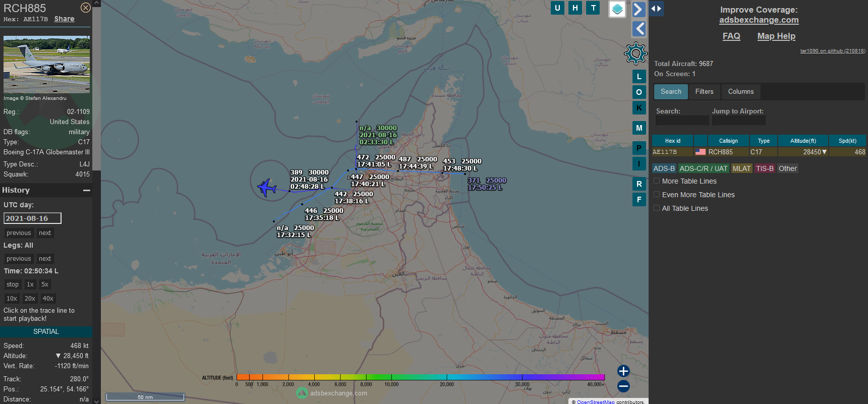Click the US flag in RCH885 row

[x=701, y=152]
